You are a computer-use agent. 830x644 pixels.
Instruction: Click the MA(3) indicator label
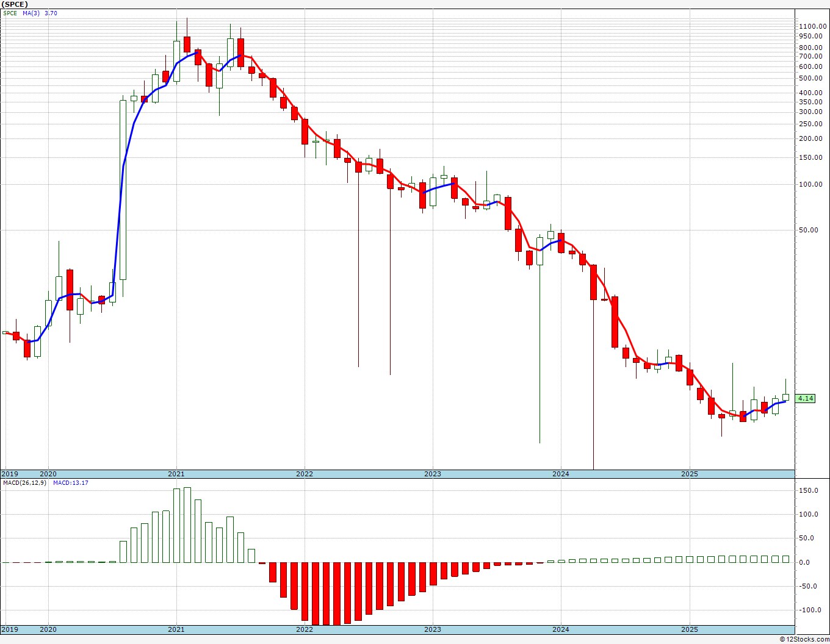(x=31, y=13)
